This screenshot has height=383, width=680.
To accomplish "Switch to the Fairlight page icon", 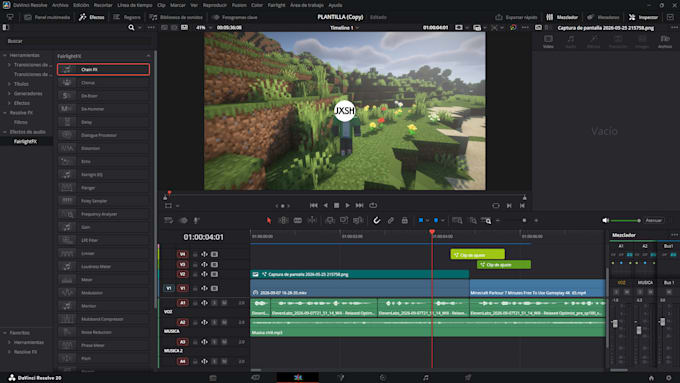I will 425,377.
